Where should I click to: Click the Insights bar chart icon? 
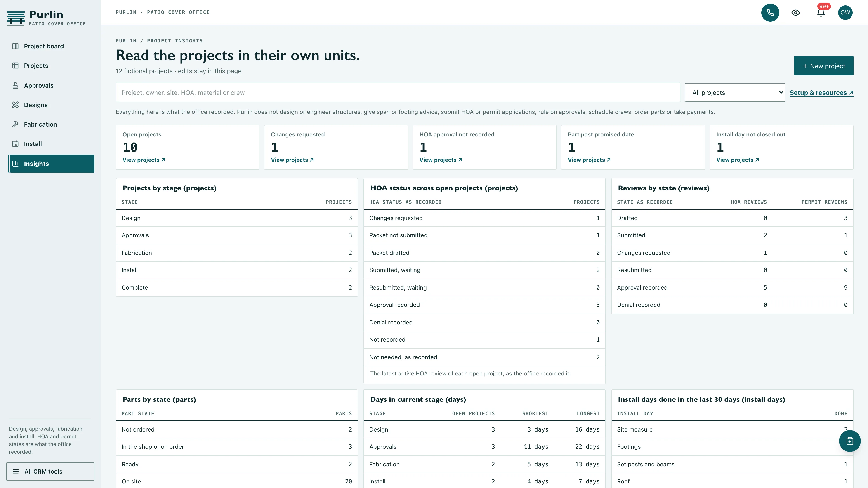(16, 164)
